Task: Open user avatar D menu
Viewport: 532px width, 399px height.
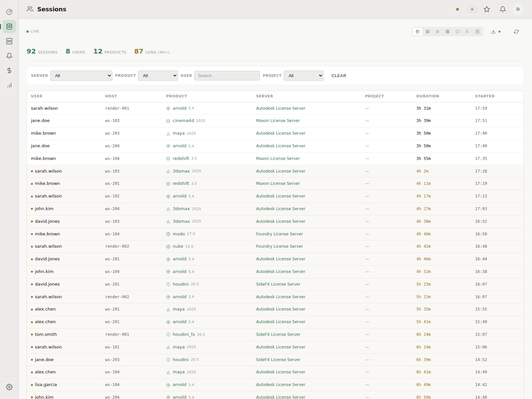Action: click(x=518, y=9)
